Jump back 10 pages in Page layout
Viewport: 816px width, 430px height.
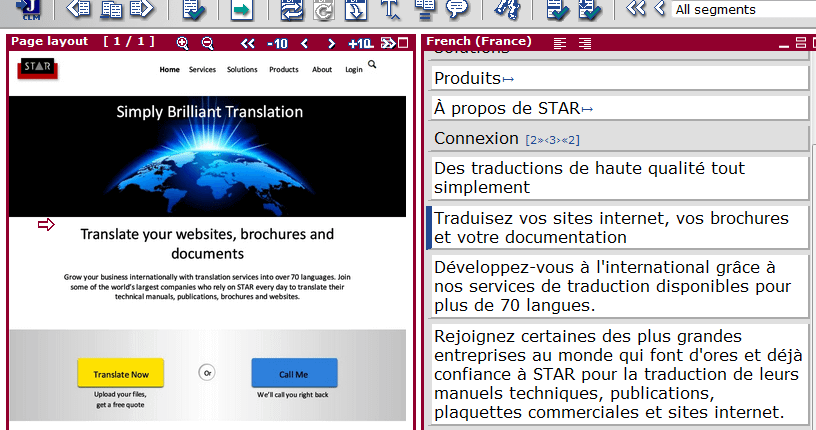point(277,44)
